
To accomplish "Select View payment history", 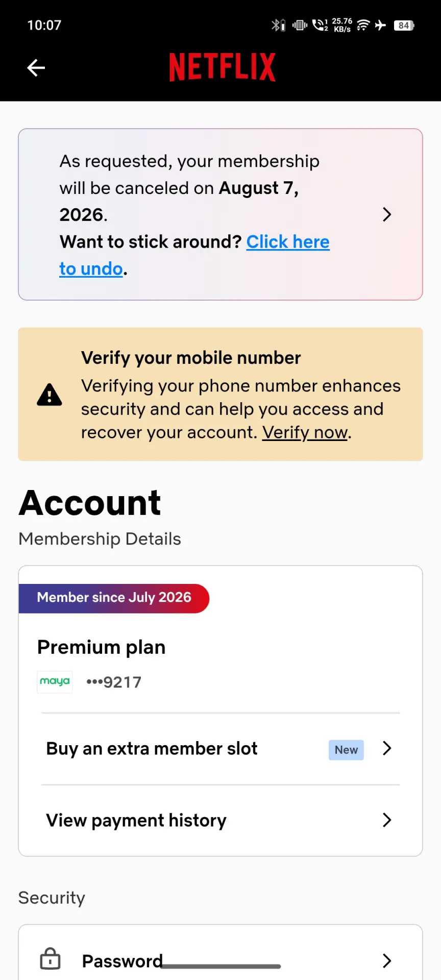I will click(x=220, y=820).
